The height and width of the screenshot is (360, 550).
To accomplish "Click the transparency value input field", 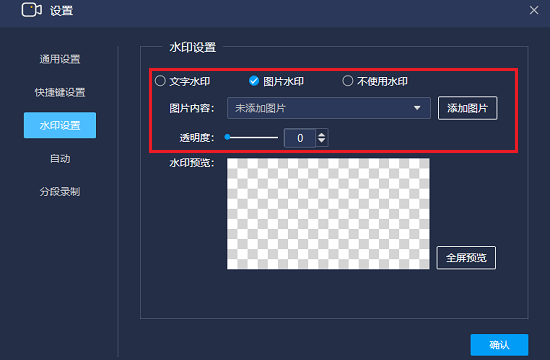I will tap(300, 138).
